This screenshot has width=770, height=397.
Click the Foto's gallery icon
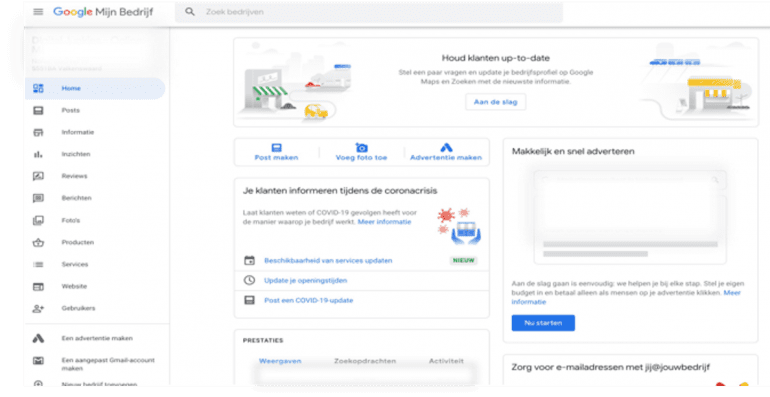point(38,221)
